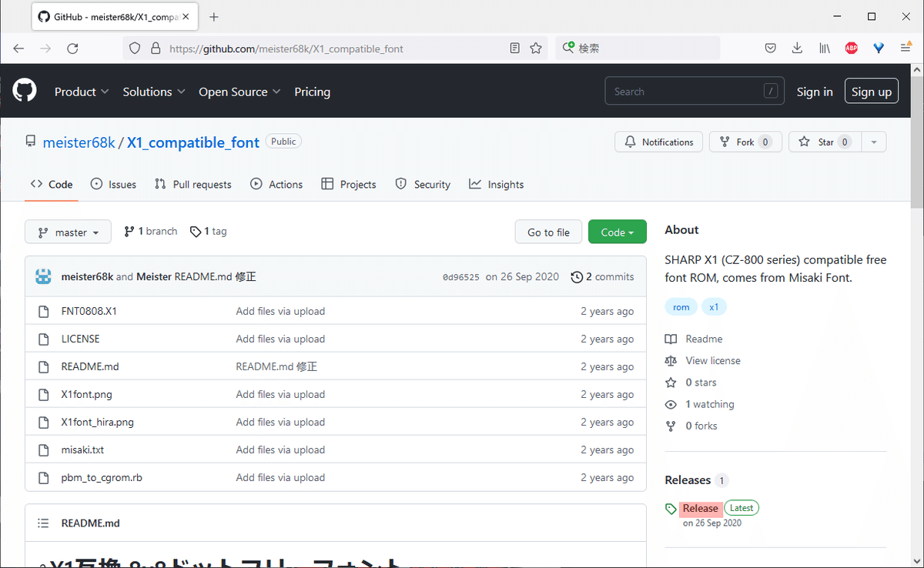Open the library bookshelf icon
Screen dimensions: 924x568
[x=824, y=48]
